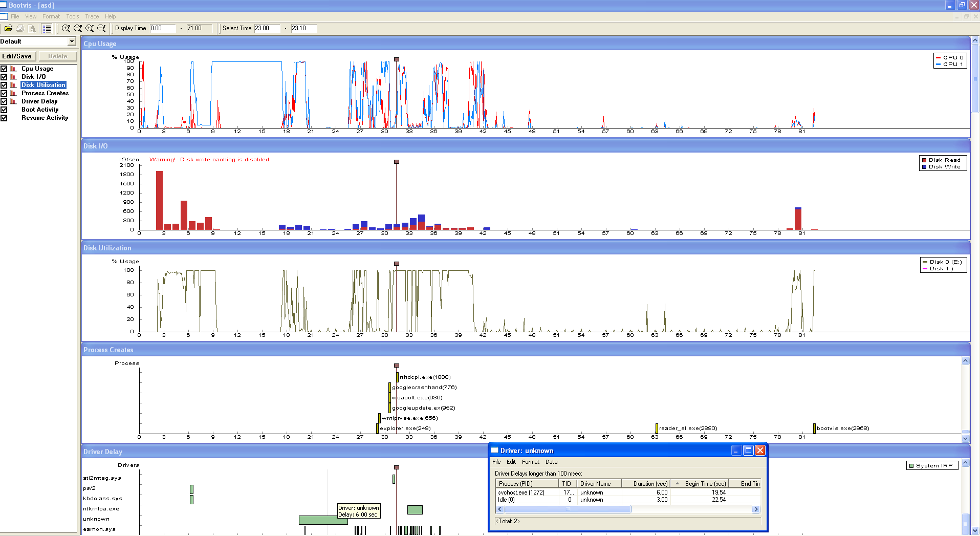Viewport: 980px width, 536px height.
Task: Sort by Begin Time (sec) column header
Action: tap(705, 484)
